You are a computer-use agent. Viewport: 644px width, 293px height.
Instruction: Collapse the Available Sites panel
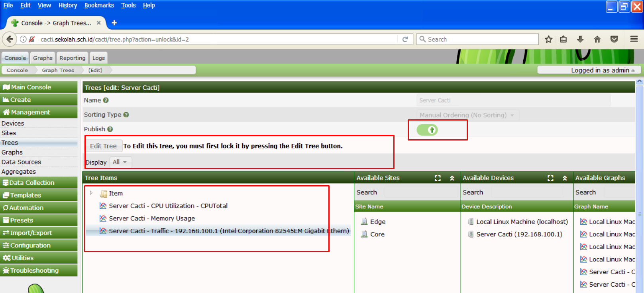452,178
